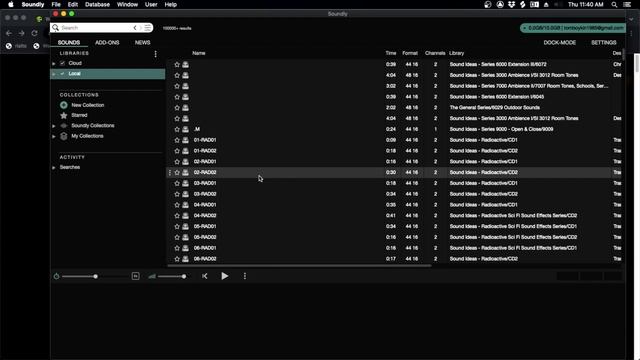
Task: Expand the Searches activity list
Action: pyautogui.click(x=54, y=168)
